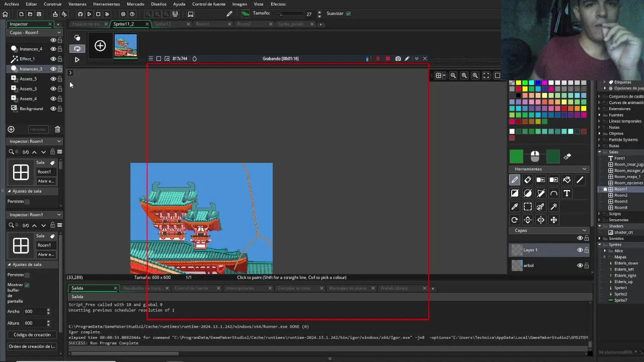
Task: Swap the left and right mouse colours
Action: (568, 157)
